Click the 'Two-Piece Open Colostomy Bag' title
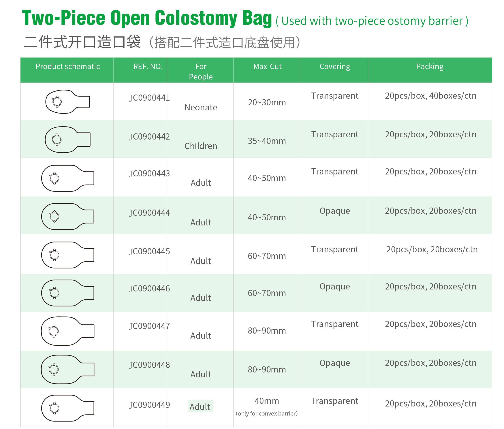 click(147, 18)
